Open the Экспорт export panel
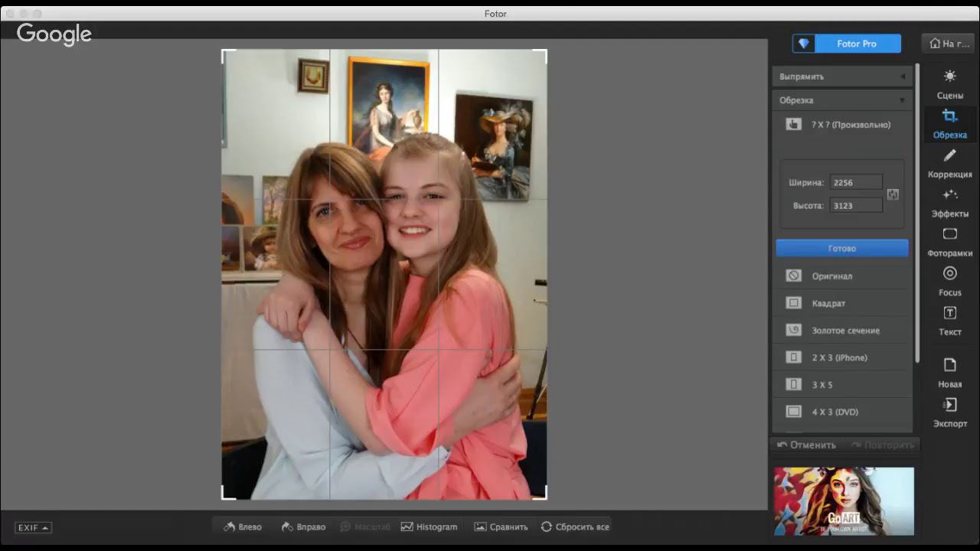 (949, 413)
